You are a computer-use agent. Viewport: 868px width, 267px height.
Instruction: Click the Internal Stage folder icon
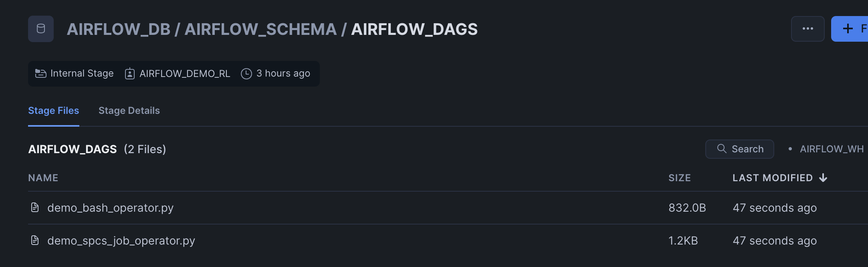coord(40,73)
